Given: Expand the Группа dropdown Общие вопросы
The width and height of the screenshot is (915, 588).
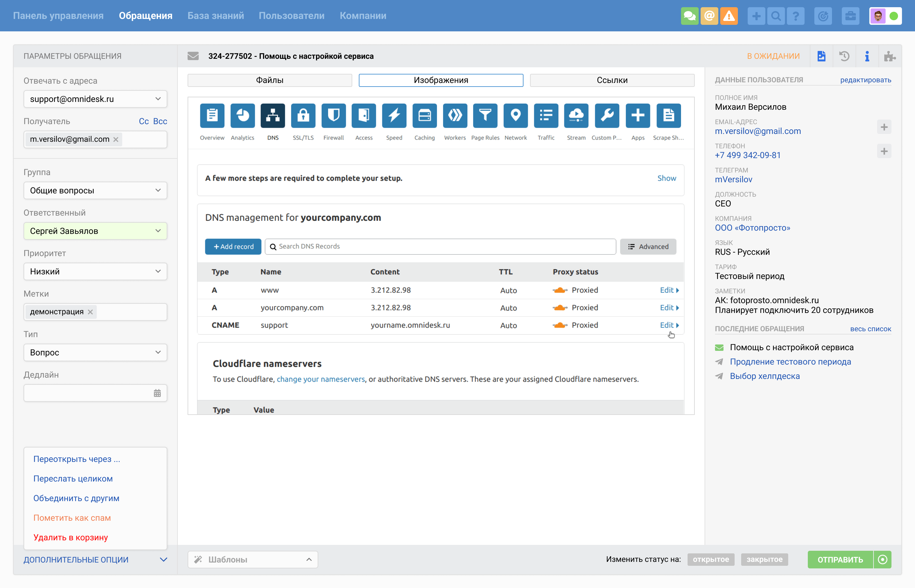Looking at the screenshot, I should pyautogui.click(x=95, y=190).
